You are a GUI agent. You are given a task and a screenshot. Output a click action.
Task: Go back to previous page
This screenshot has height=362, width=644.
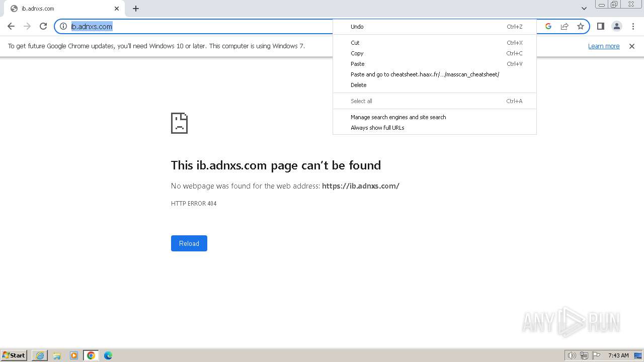[11, 26]
